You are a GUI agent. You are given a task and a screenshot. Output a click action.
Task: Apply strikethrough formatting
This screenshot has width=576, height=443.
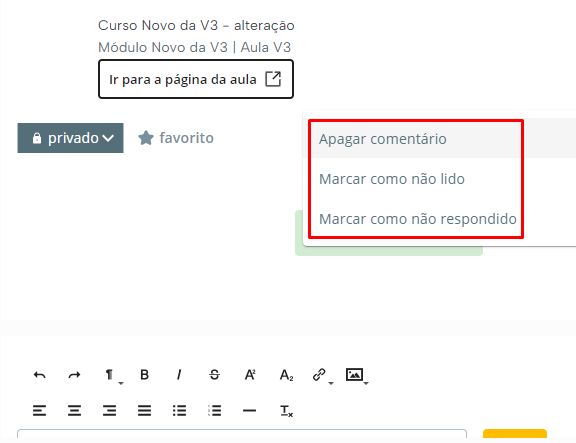click(215, 375)
